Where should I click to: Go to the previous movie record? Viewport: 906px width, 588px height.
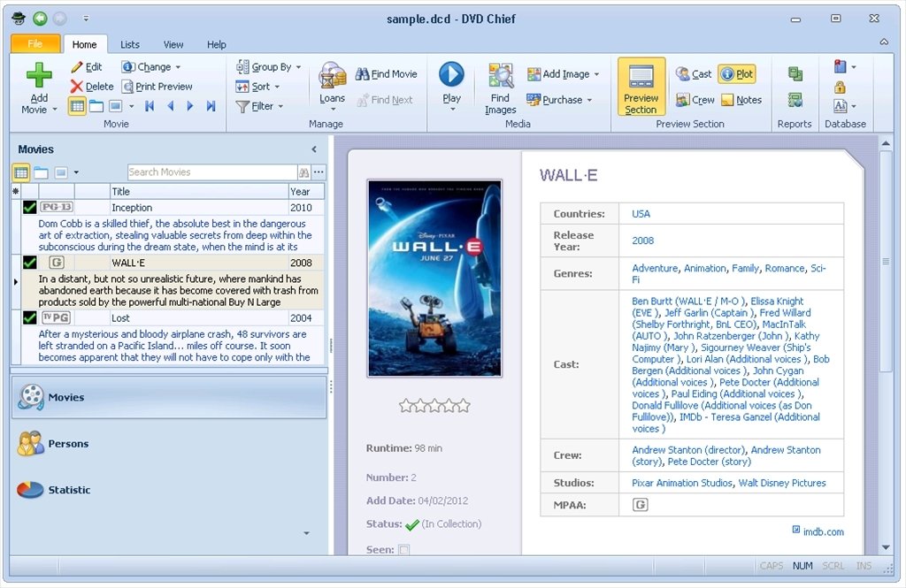[170, 106]
